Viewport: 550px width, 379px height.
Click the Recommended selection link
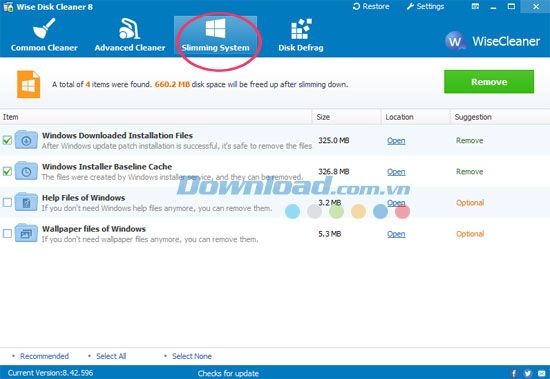44,356
